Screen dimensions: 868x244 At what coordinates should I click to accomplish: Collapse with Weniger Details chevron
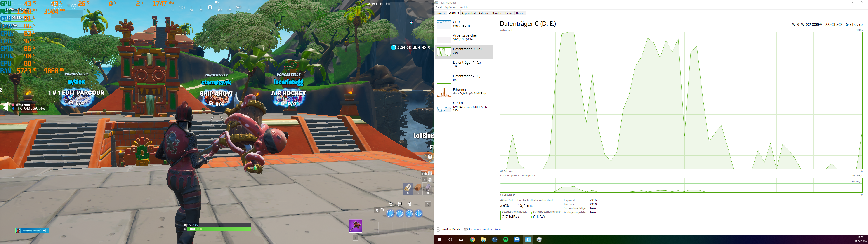pos(438,230)
